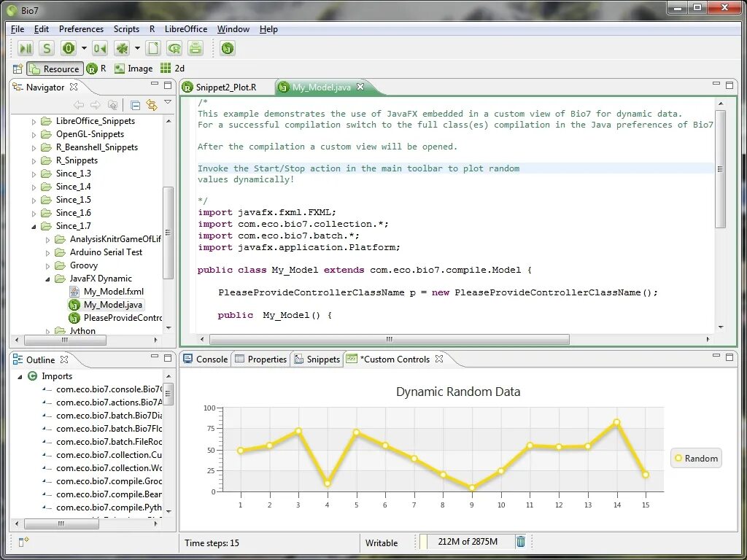Minimize the Navigator panel
747x560 pixels.
(x=155, y=84)
